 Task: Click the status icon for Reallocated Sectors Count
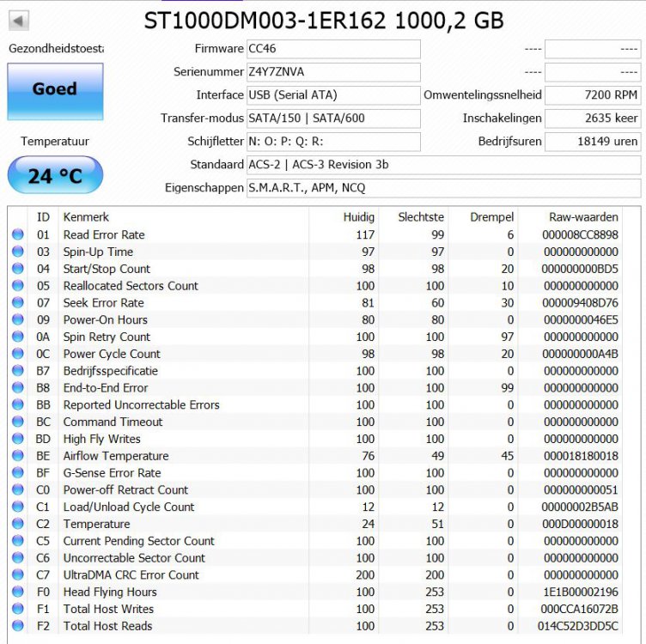pyautogui.click(x=18, y=285)
